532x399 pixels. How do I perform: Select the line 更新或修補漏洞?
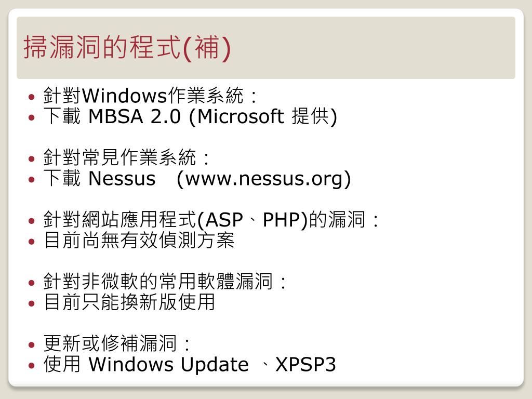pyautogui.click(x=116, y=343)
